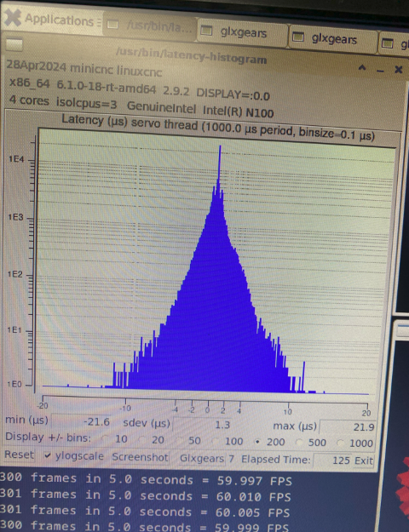Shade the latency-histogram window with the up arrow

pos(362,68)
